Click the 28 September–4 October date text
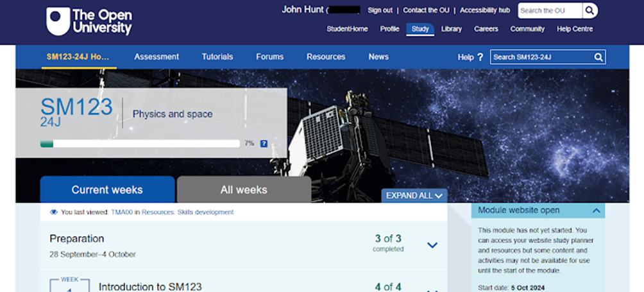 (x=93, y=255)
